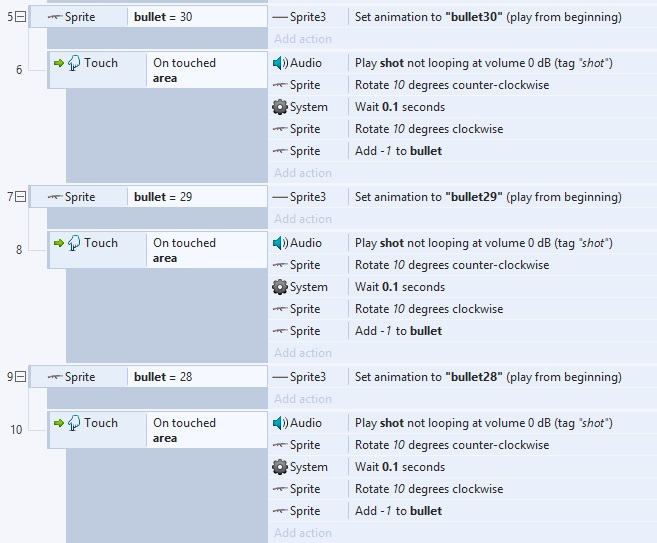Click Add action at bottom of event 10
Screen dimensions: 657x543
pos(303,533)
